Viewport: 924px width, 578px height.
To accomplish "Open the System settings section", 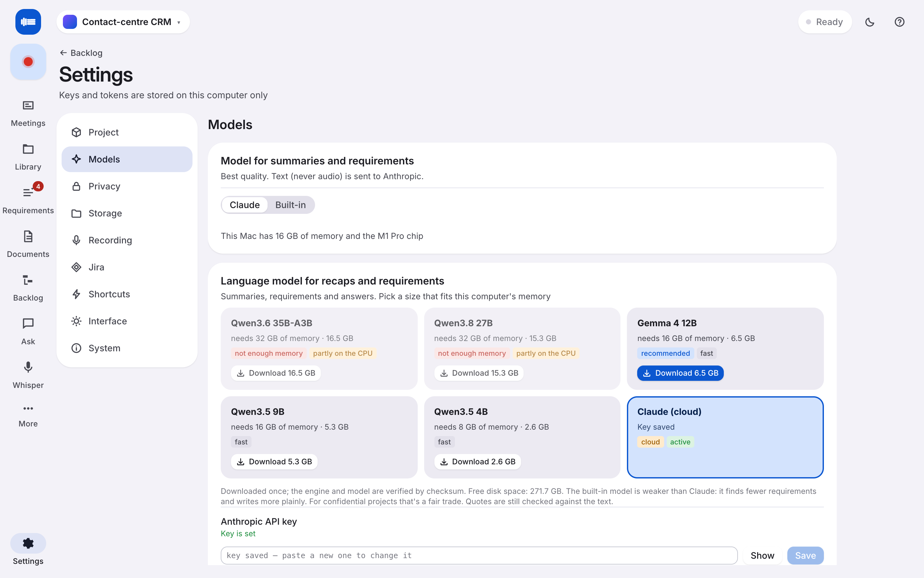I will tap(127, 348).
